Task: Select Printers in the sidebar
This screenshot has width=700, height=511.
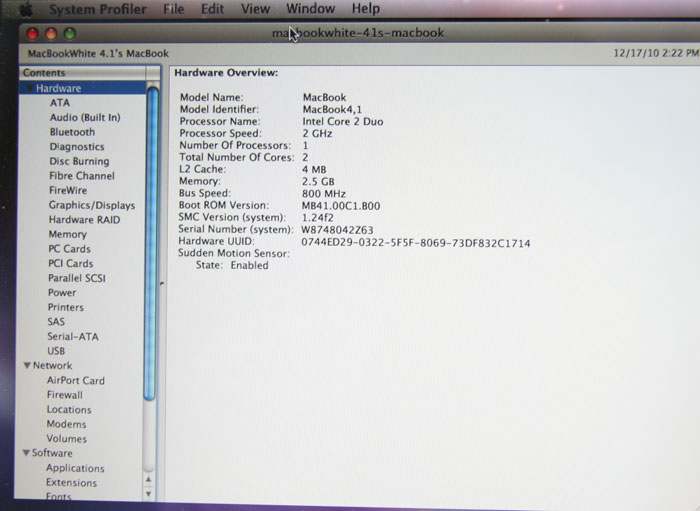Action: pos(66,307)
